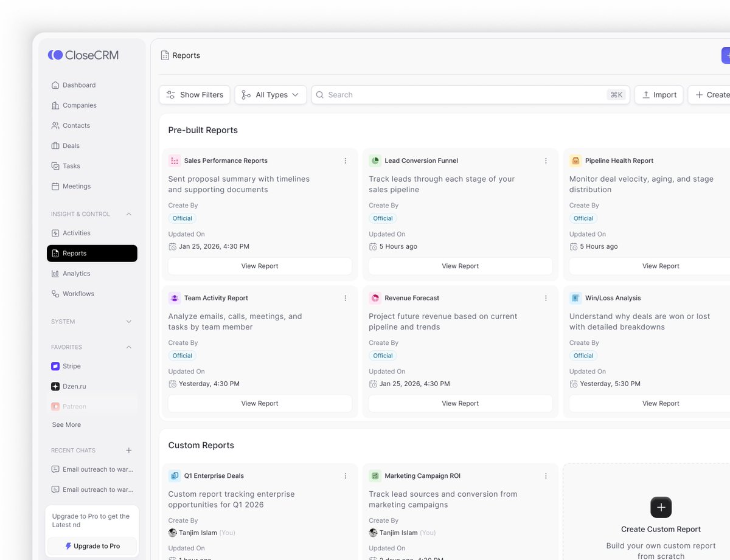Open the three-dot menu on Team Activity Report
The image size is (730, 560).
point(346,299)
